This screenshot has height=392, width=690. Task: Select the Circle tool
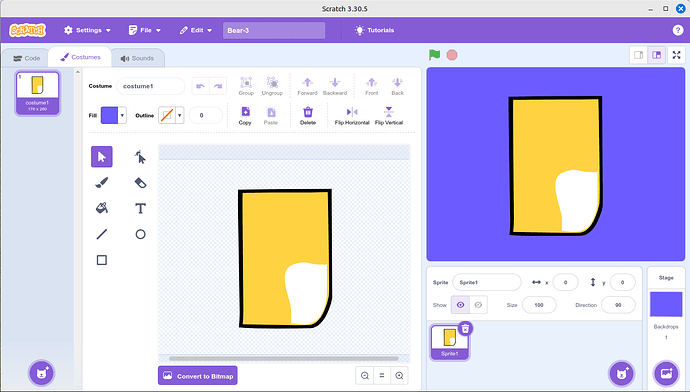point(140,234)
